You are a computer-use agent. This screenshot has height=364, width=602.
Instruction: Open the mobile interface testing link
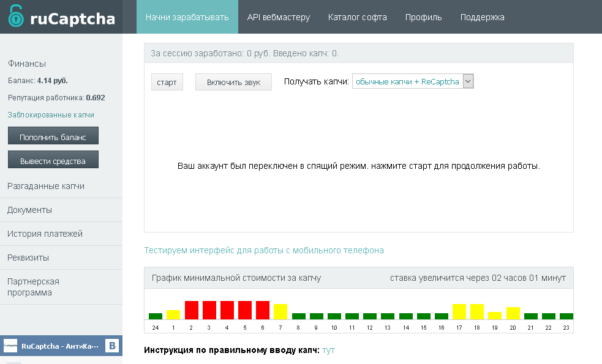click(264, 250)
